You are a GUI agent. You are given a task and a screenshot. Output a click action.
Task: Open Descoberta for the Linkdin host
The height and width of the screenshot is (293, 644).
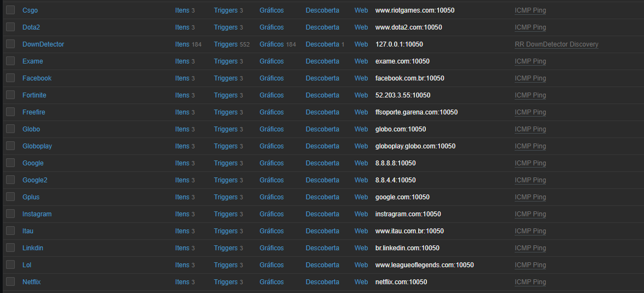pos(322,248)
